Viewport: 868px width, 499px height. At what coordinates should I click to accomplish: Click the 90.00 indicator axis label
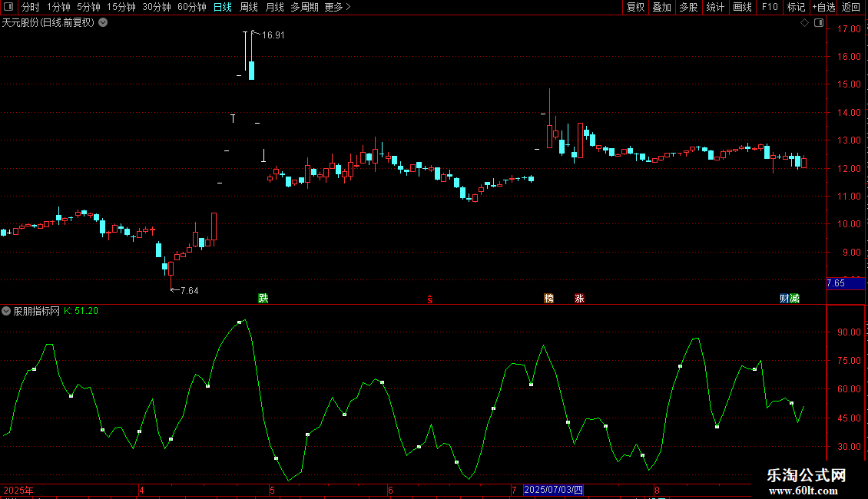(849, 332)
